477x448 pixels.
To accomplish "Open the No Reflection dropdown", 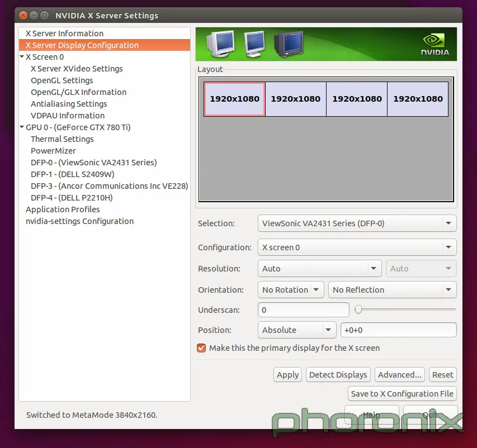I will coord(392,290).
